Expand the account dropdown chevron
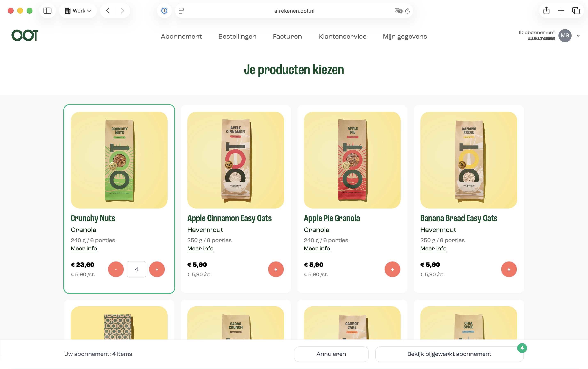 point(578,36)
